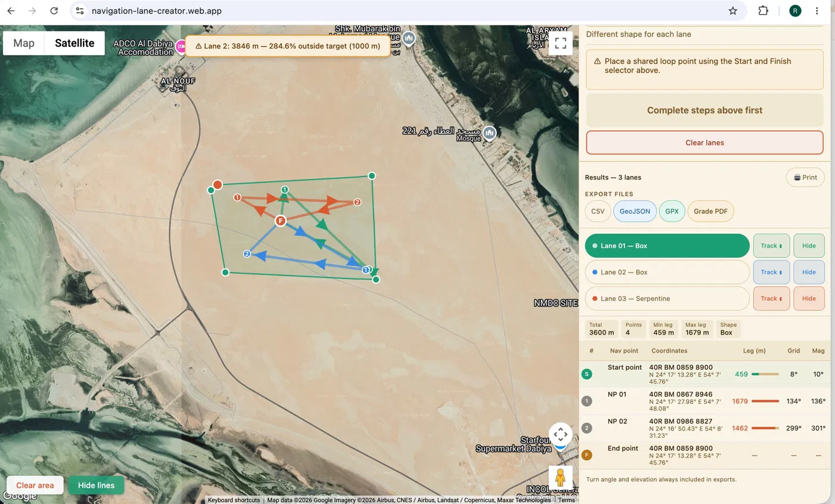Select the ADCO Al Dabiya Accommodation hotel pin
Screen dimensions: 835x504
tap(180, 47)
